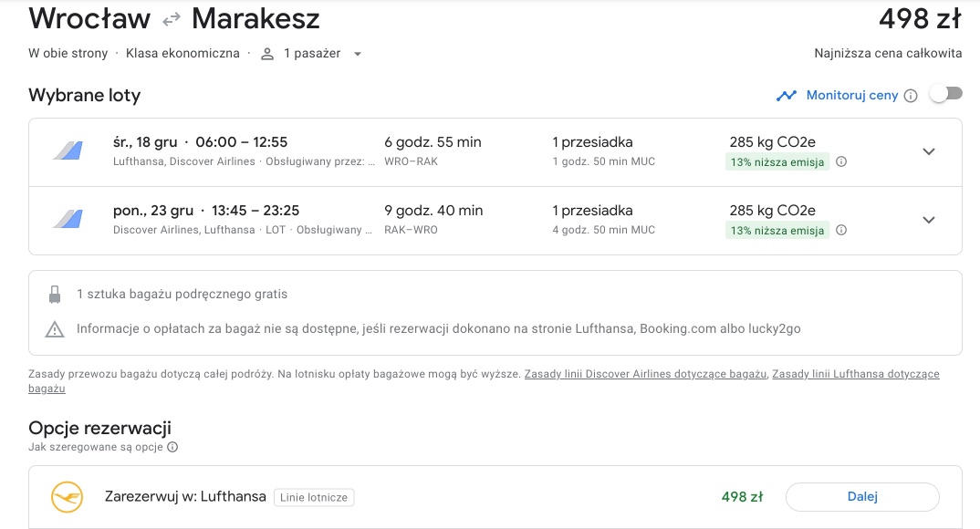This screenshot has width=980, height=529.
Task: Continue booking with the Dalej button
Action: 862,497
